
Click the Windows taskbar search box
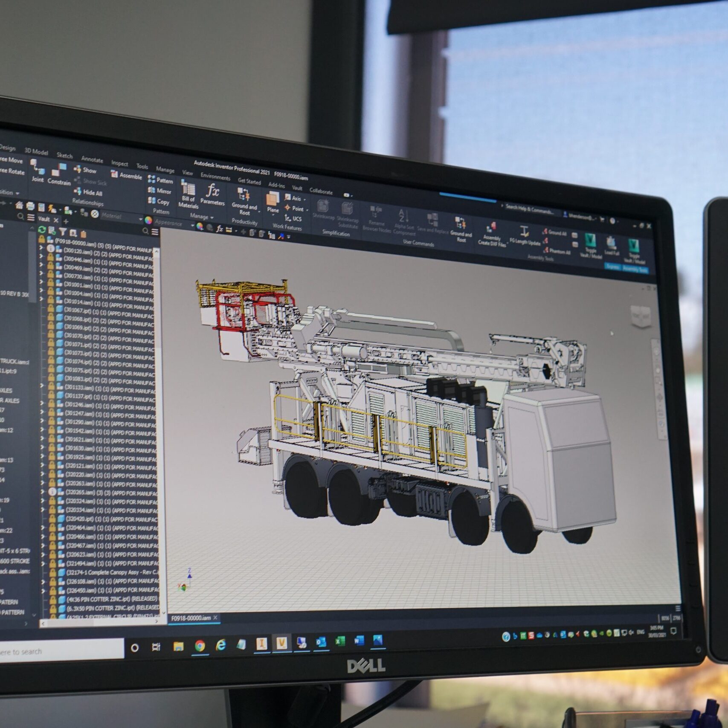(x=61, y=650)
